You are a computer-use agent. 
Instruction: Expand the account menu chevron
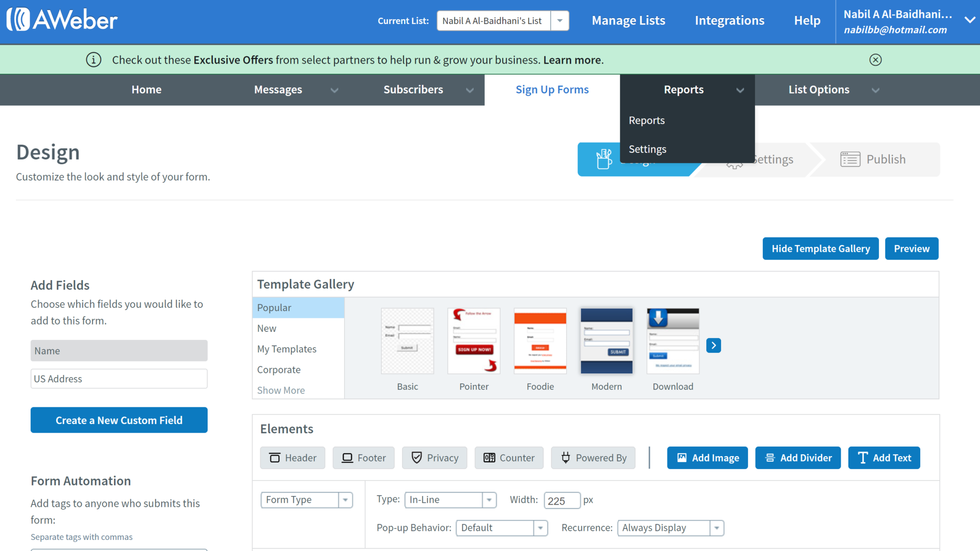969,20
